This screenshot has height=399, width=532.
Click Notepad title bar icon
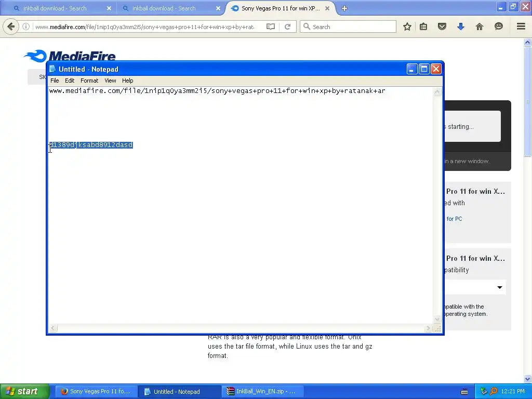click(52, 69)
